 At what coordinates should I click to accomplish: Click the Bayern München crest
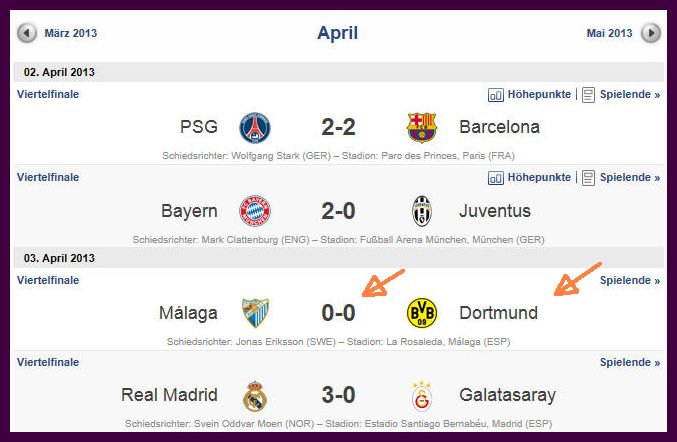click(255, 211)
